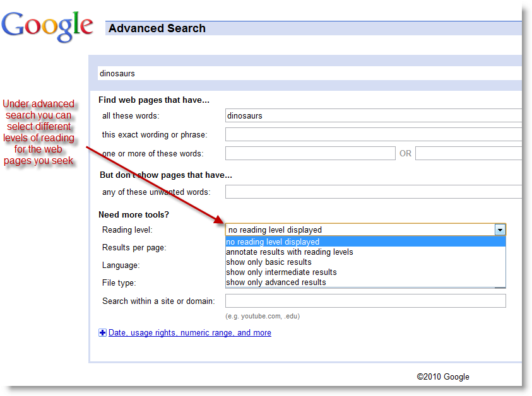532x396 pixels.
Task: Click the "Search within a site or domain" field
Action: point(365,300)
